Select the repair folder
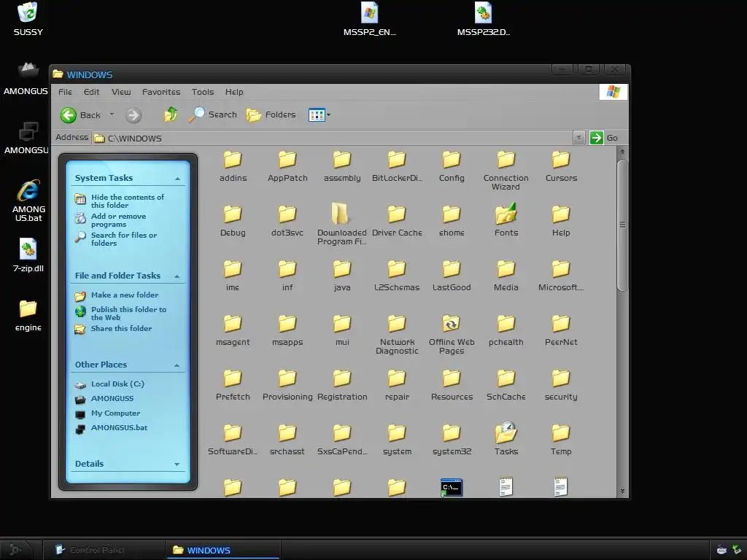 397,384
